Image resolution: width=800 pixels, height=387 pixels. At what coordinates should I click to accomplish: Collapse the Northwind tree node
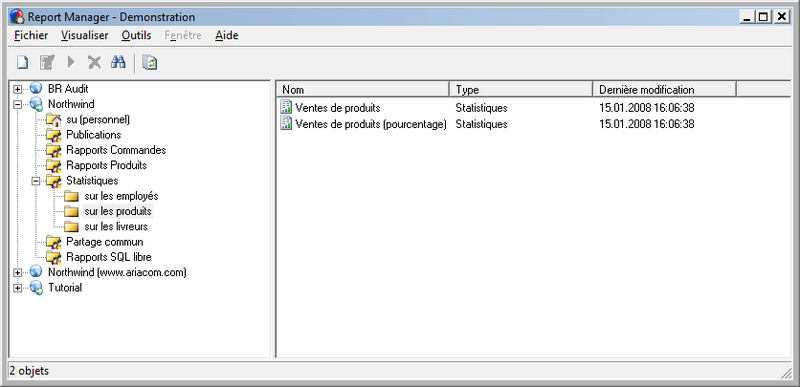pos(18,105)
